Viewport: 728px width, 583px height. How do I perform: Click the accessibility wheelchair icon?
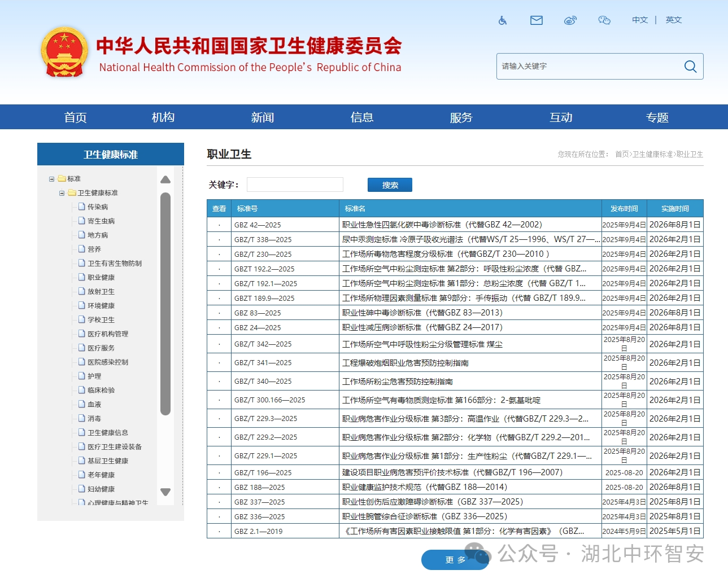pos(502,20)
